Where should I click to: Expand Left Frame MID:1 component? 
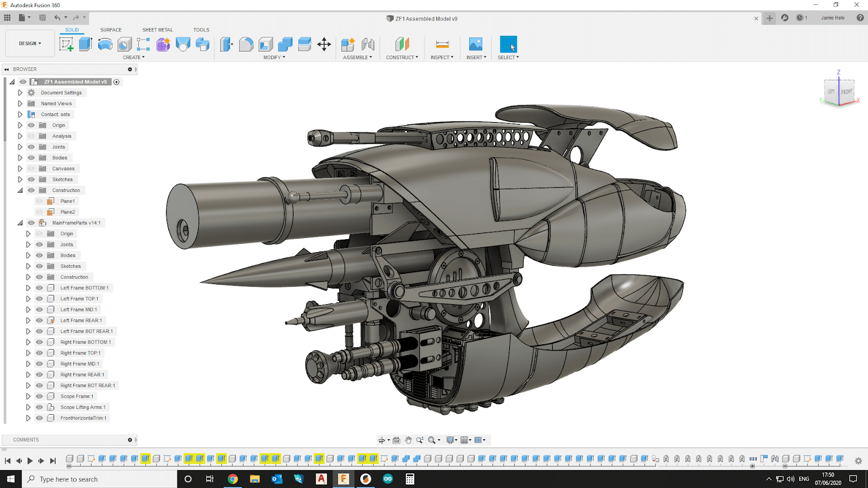28,310
